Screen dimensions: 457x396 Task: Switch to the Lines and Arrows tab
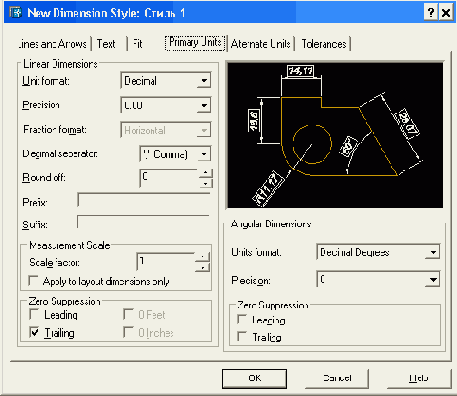click(53, 44)
